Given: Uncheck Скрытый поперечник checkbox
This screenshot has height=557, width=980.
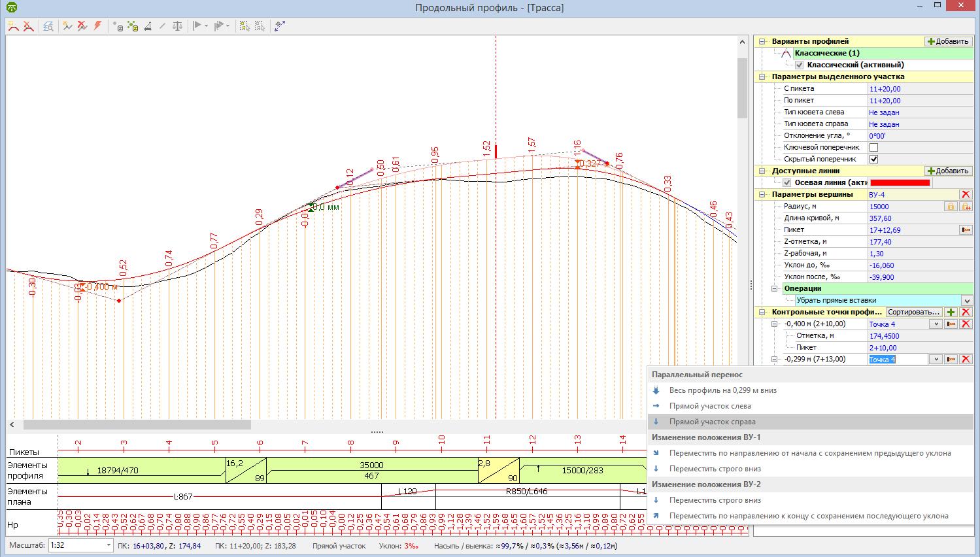Looking at the screenshot, I should pyautogui.click(x=873, y=160).
